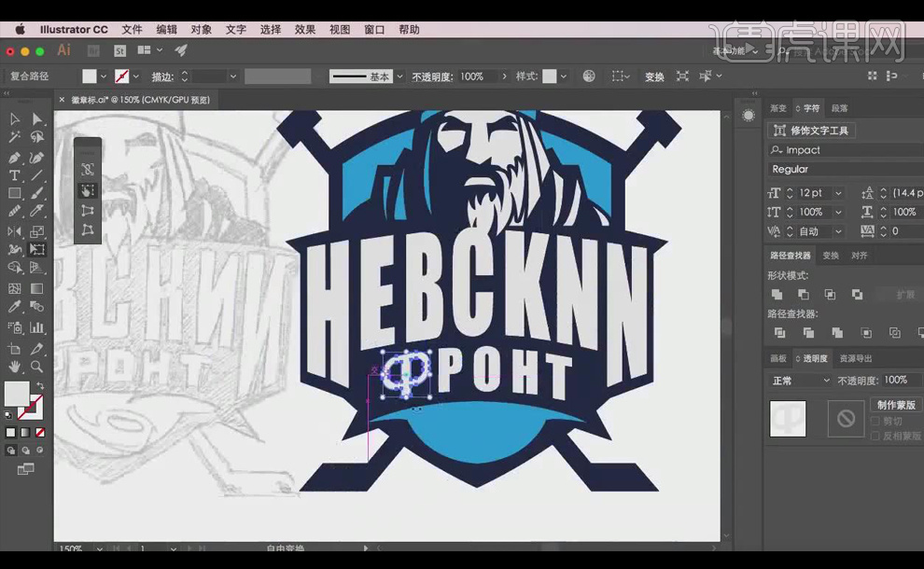Click the 制作蒙版 (Make Mask) button

896,405
